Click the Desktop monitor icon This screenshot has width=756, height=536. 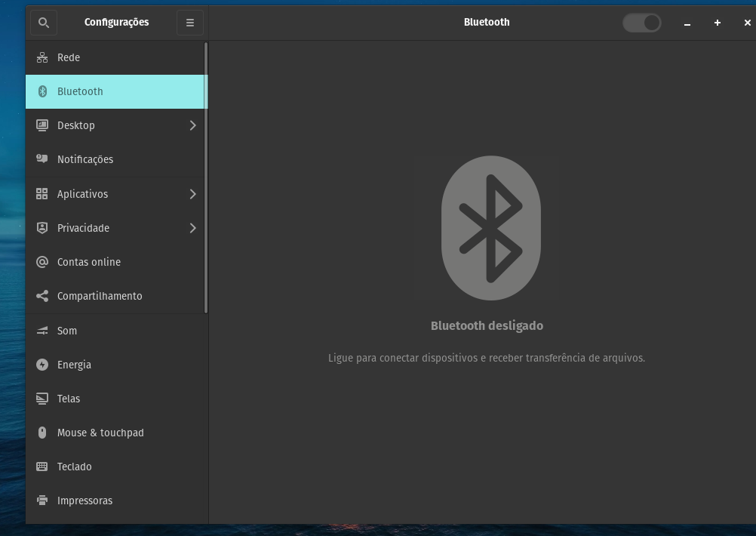point(42,125)
